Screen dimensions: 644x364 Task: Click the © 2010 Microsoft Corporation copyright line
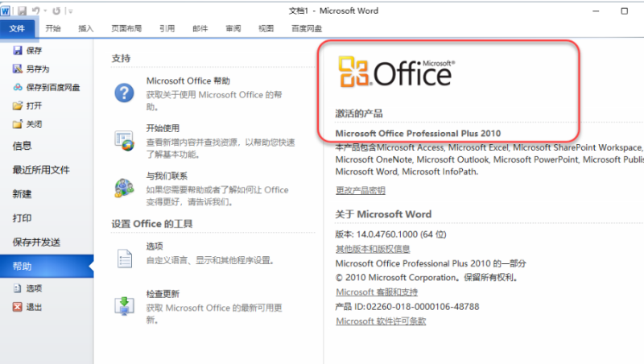tap(426, 278)
